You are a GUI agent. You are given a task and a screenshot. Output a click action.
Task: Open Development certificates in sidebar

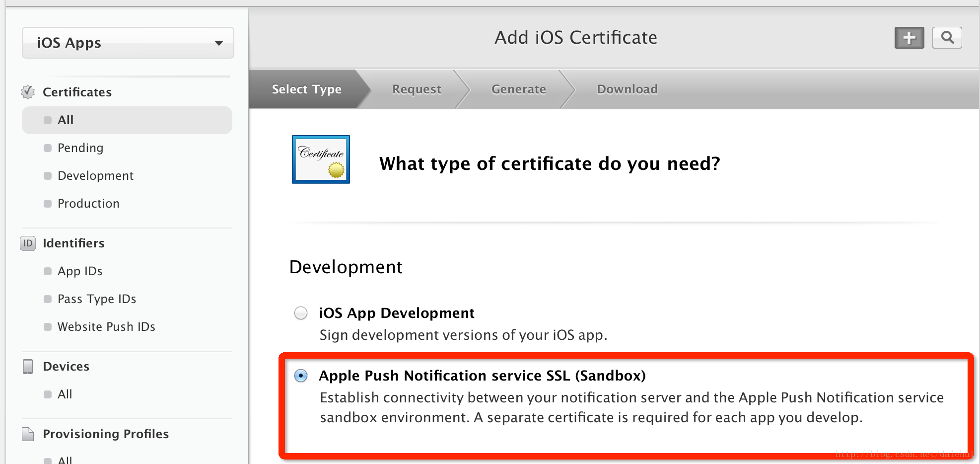coord(95,176)
